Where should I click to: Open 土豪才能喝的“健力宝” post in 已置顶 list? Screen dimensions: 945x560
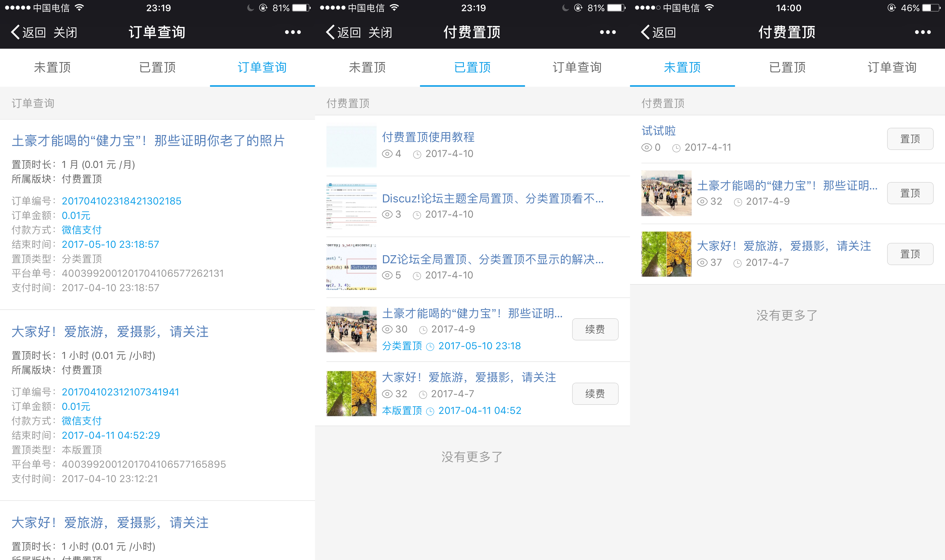(472, 313)
